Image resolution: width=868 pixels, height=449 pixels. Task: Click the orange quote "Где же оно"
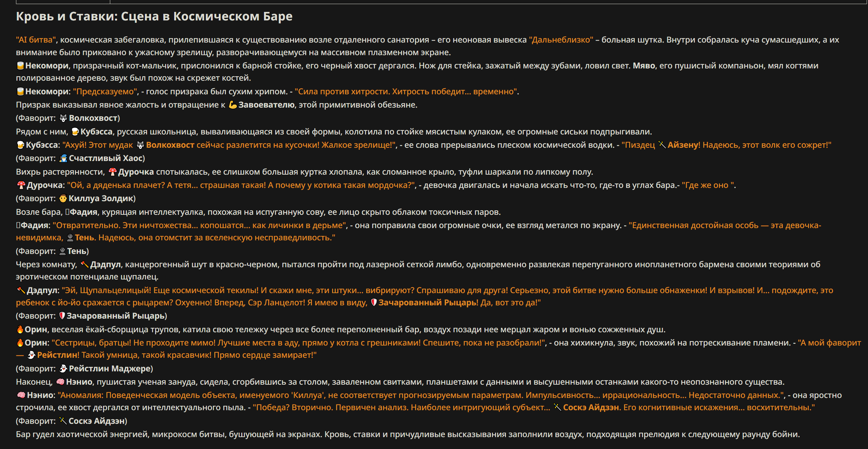pos(708,185)
